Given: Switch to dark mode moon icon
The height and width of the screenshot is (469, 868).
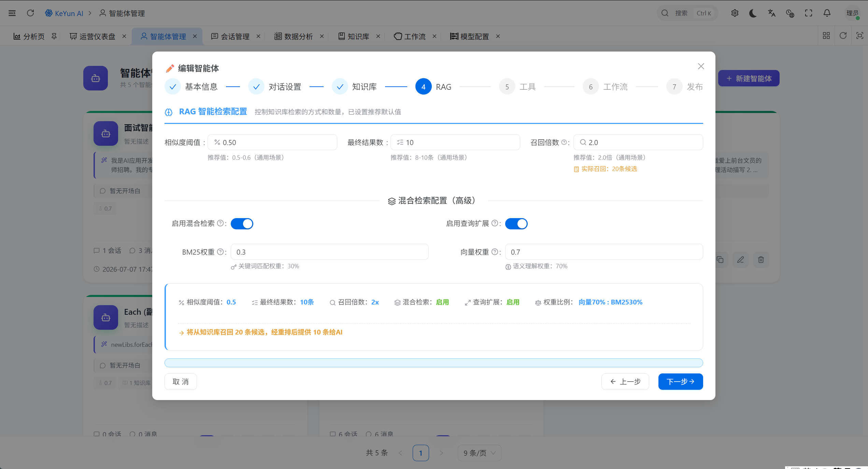Looking at the screenshot, I should pyautogui.click(x=753, y=13).
